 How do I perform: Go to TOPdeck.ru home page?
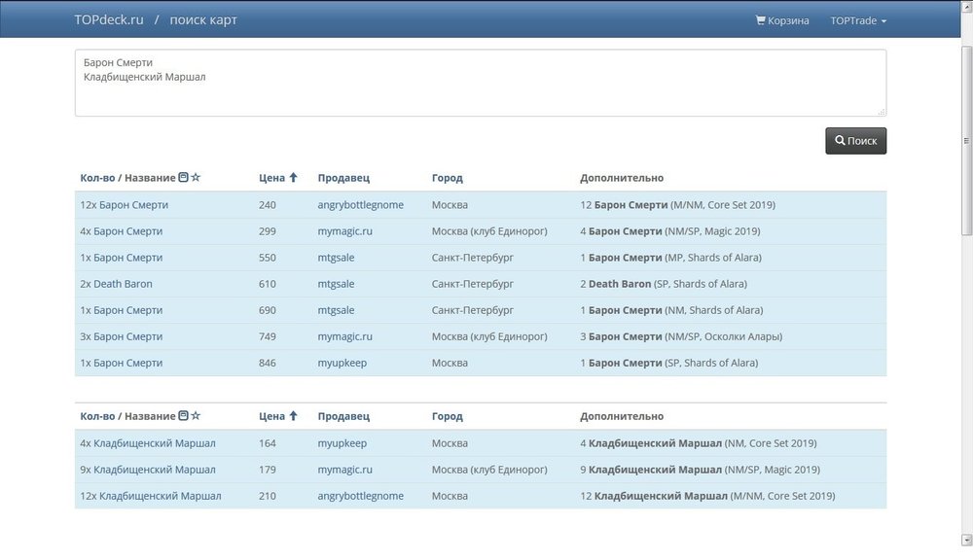tap(108, 19)
